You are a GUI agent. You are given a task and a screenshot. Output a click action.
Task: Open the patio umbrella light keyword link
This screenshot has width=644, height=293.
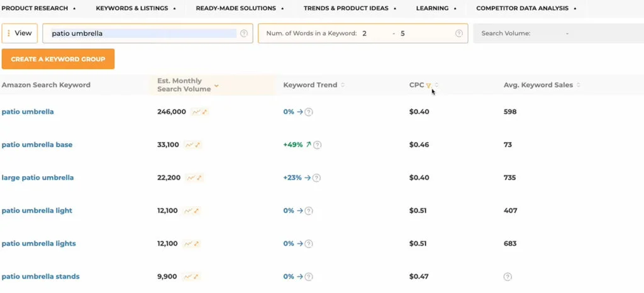coord(37,211)
